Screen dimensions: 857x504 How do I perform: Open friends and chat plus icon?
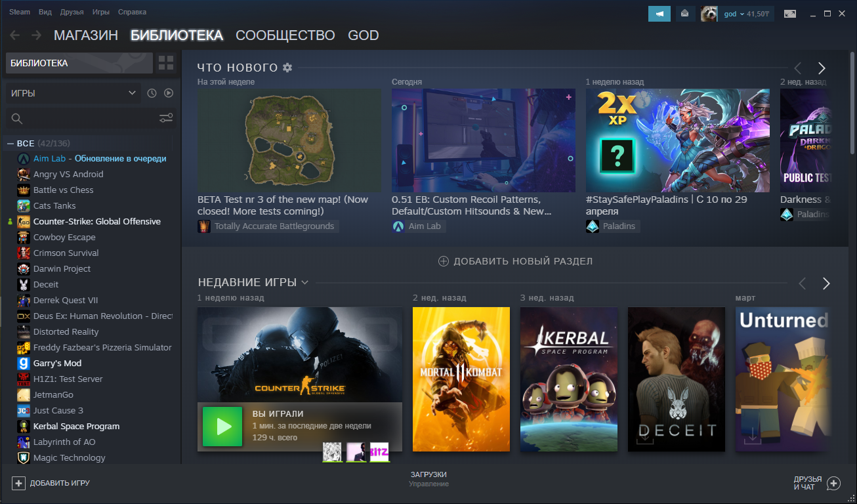pyautogui.click(x=833, y=484)
